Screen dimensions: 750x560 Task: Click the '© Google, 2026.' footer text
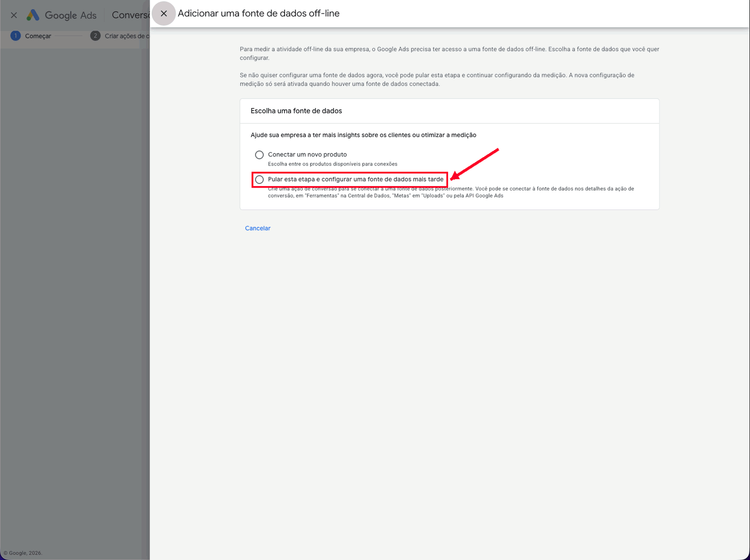[23, 553]
